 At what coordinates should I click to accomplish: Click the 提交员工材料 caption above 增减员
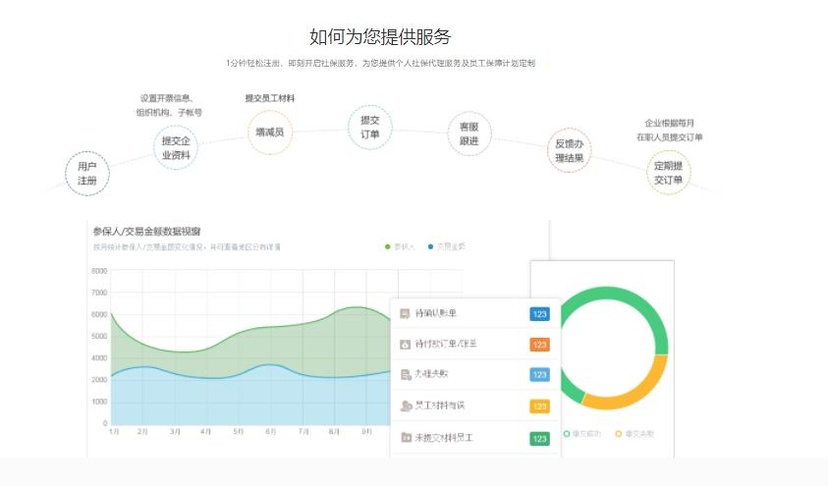(270, 98)
